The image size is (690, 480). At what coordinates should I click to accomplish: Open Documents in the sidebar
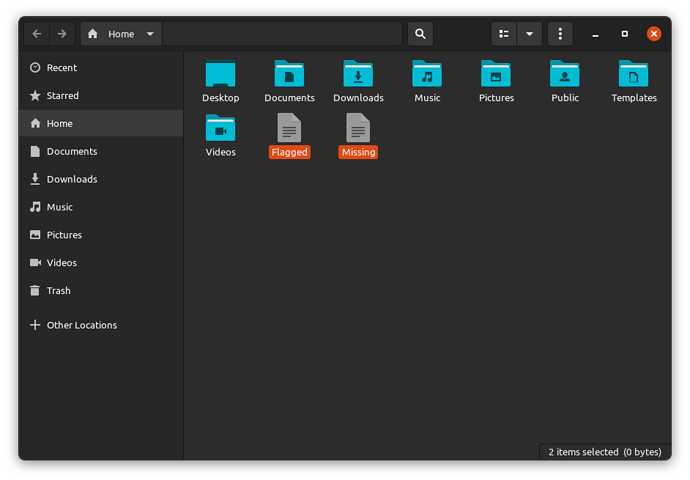101,151
